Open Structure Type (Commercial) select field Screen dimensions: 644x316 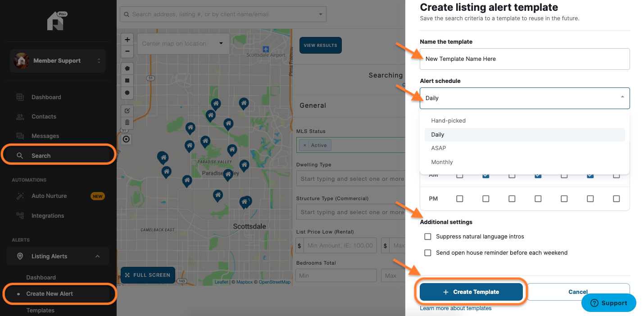click(x=351, y=212)
